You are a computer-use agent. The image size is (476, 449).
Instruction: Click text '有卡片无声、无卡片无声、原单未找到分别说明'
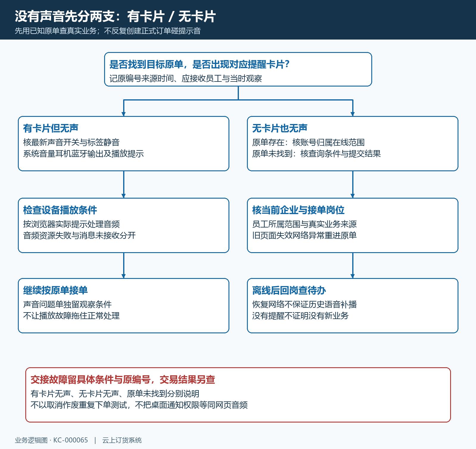click(x=115, y=394)
